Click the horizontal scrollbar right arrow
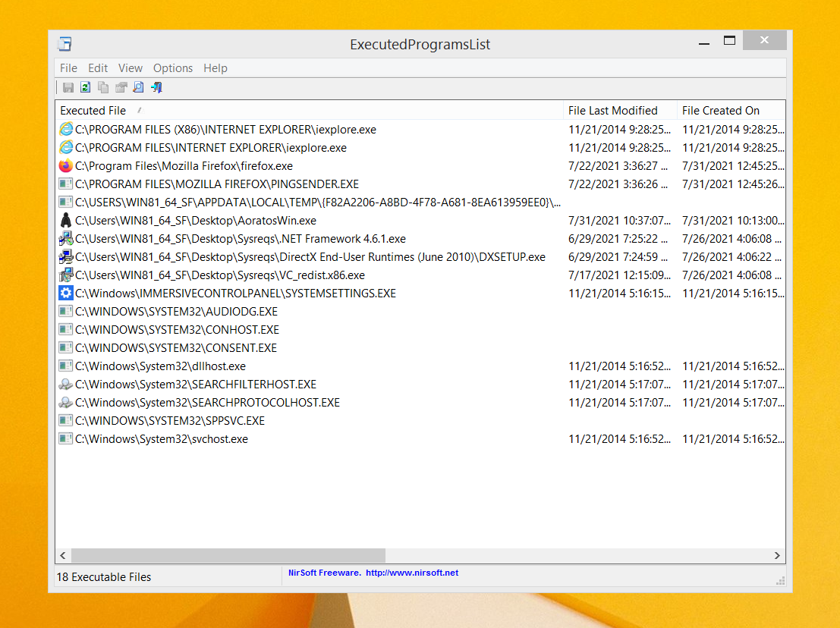This screenshot has height=628, width=840. (777, 556)
